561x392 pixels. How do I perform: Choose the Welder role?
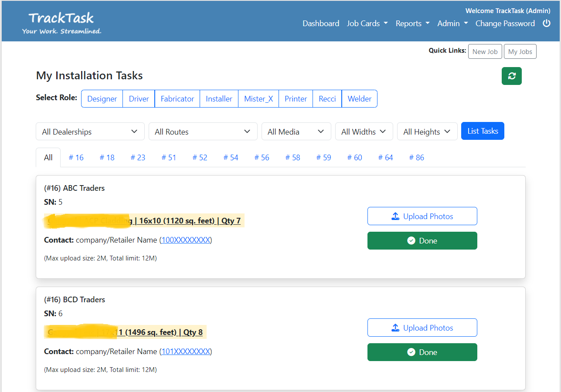[359, 99]
